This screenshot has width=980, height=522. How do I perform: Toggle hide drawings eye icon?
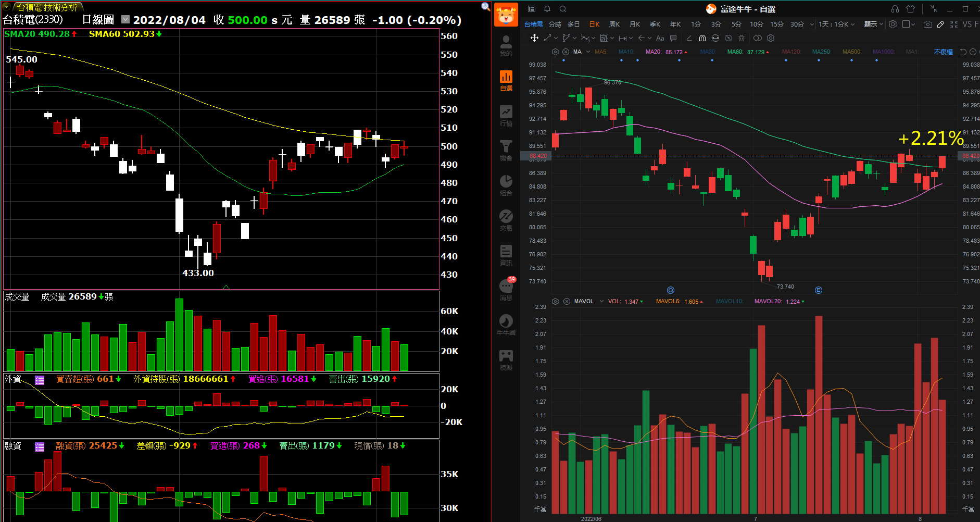point(728,38)
